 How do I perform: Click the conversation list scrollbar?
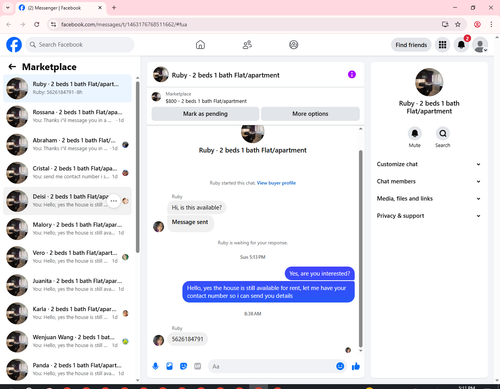coord(137,167)
